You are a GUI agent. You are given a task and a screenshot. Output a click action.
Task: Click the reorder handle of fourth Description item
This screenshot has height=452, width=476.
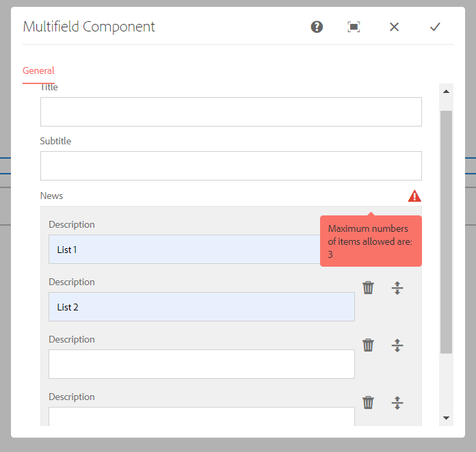[x=397, y=402]
